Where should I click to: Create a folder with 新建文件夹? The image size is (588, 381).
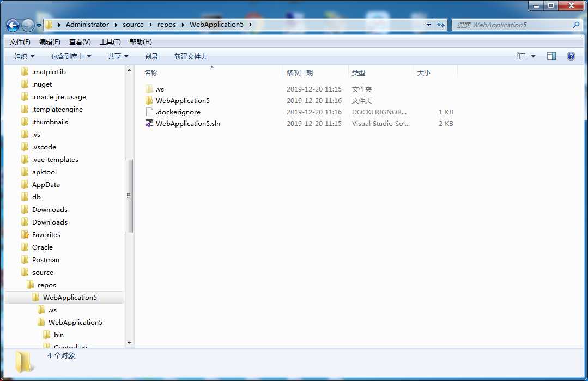coord(191,56)
